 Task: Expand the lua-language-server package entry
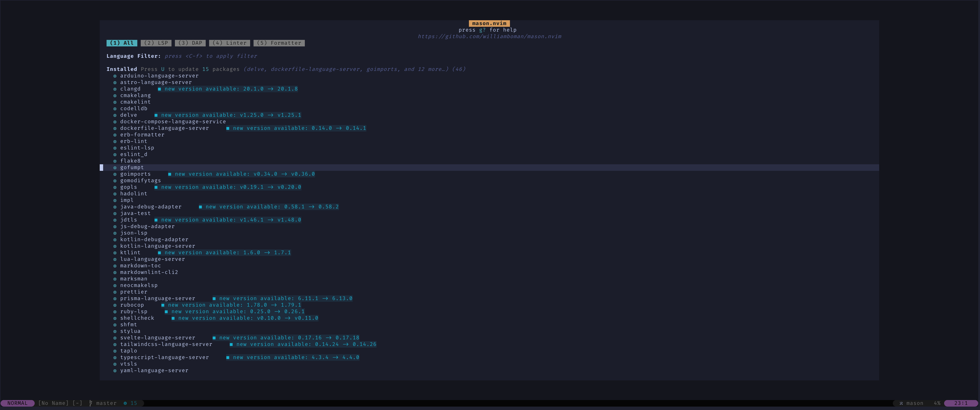(x=152, y=259)
